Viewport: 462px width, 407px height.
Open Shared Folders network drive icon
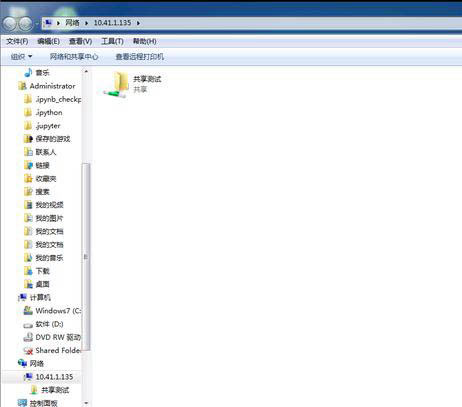(x=28, y=350)
